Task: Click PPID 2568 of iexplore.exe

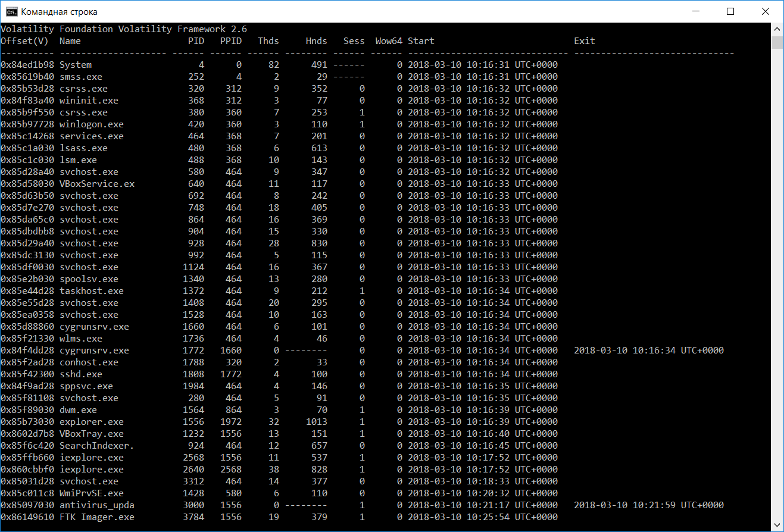Action: click(231, 470)
